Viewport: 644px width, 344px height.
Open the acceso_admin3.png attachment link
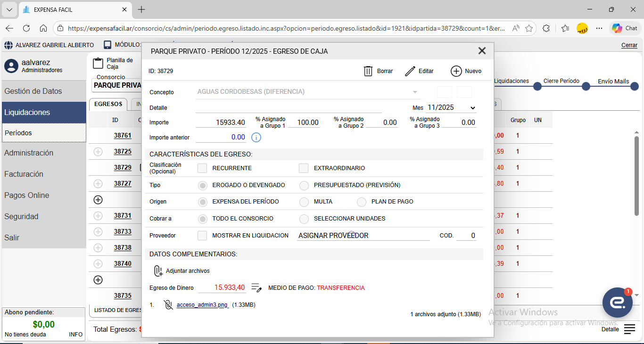tap(202, 305)
